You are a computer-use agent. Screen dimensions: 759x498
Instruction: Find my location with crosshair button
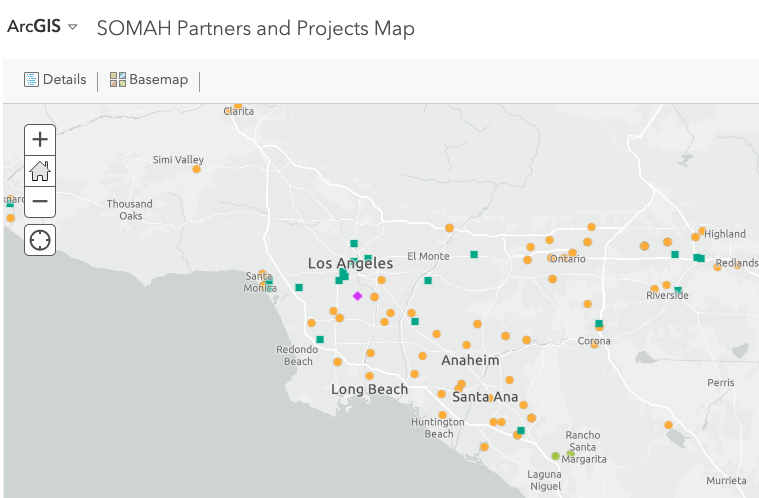click(x=40, y=240)
